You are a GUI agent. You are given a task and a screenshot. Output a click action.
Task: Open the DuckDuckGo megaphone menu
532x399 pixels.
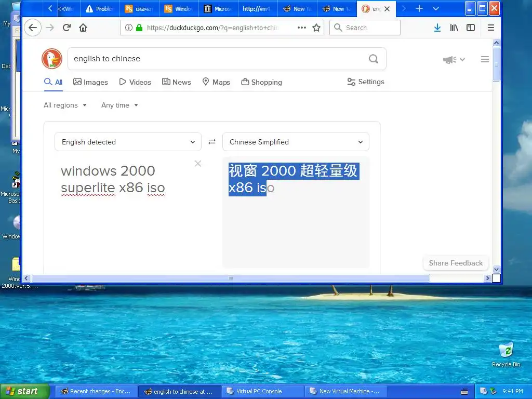[454, 60]
